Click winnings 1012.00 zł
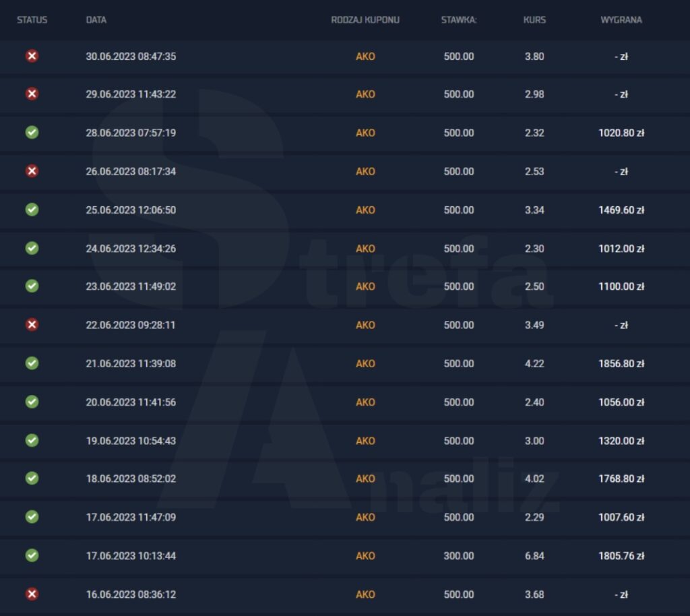Image resolution: width=690 pixels, height=616 pixels. click(621, 249)
